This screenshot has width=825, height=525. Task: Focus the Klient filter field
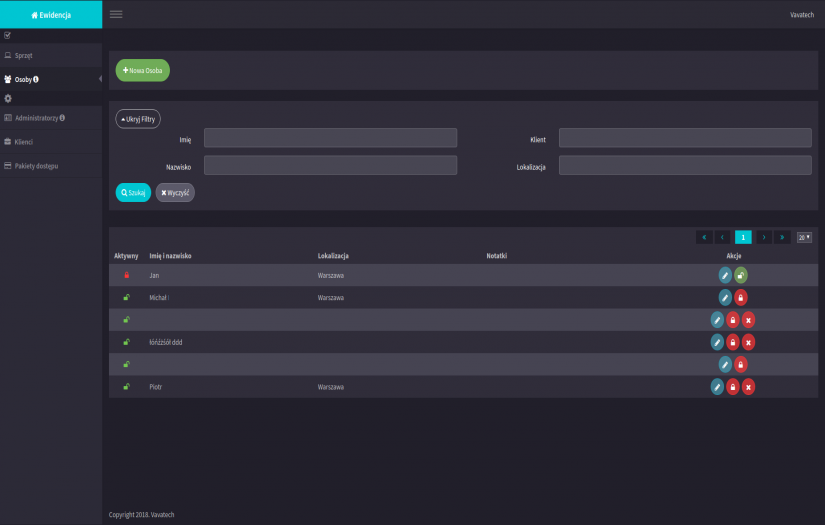[x=685, y=138]
